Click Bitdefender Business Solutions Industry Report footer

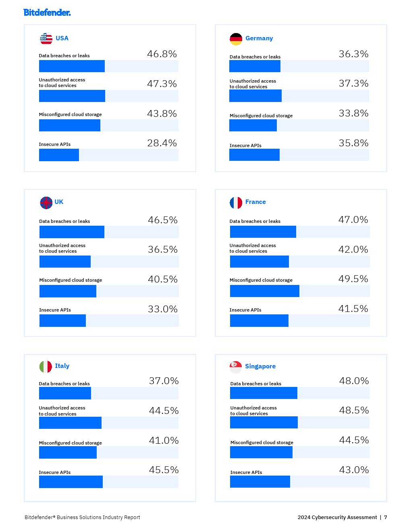pos(82,517)
